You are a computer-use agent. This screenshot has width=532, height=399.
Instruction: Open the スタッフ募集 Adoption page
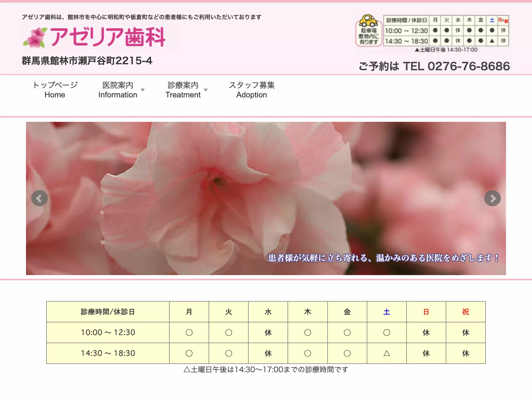coord(251,90)
